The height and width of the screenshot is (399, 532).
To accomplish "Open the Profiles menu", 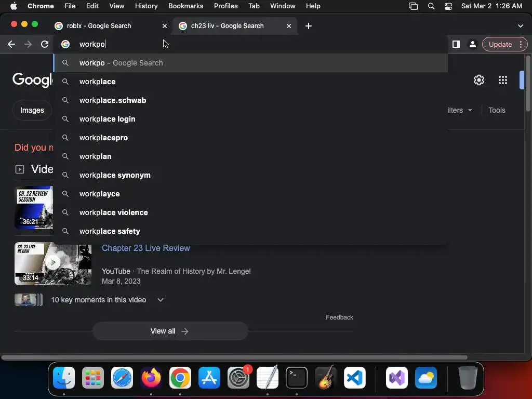I will tap(225, 6).
